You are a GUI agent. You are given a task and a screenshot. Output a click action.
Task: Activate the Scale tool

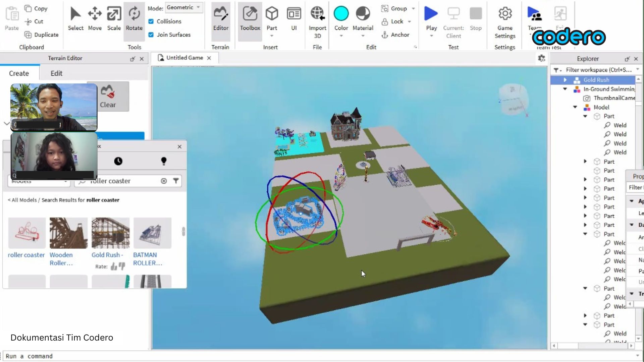pos(114,19)
